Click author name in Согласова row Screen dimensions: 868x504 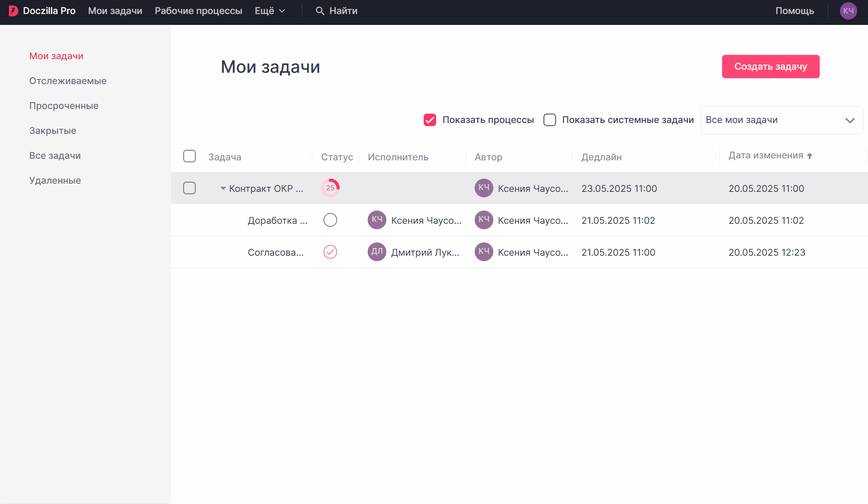click(x=533, y=252)
